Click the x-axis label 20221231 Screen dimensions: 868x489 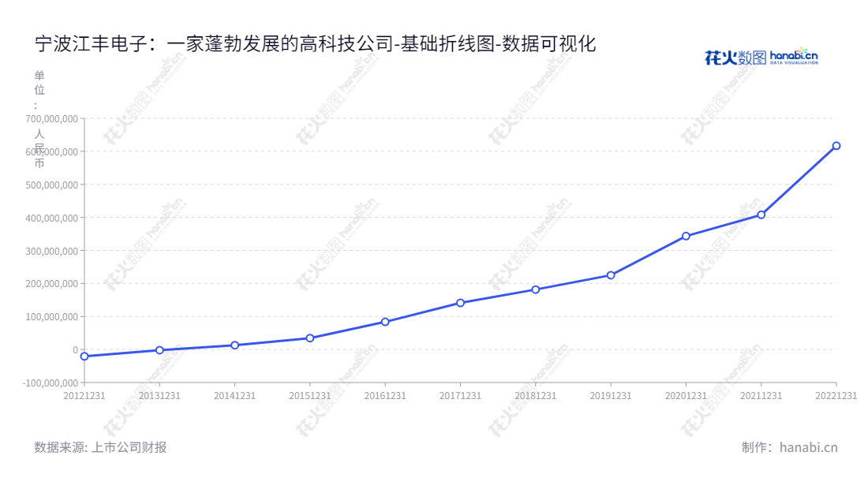tap(836, 395)
